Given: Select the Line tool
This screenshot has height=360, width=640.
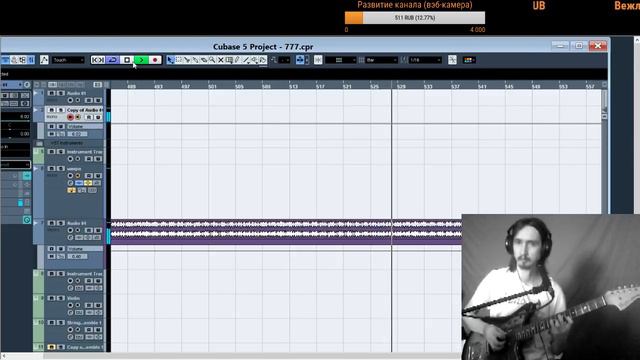Looking at the screenshot, I should (246, 60).
